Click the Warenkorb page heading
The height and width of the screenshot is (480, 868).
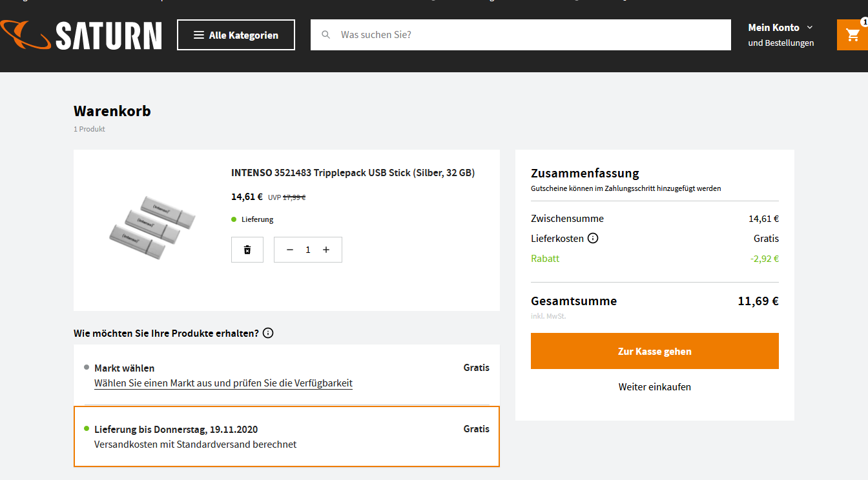pos(112,111)
